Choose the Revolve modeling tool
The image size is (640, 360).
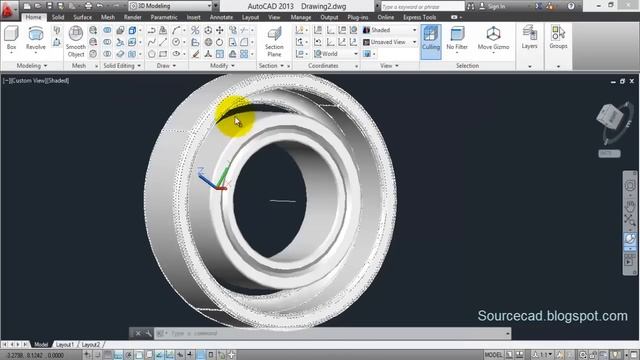[36, 38]
